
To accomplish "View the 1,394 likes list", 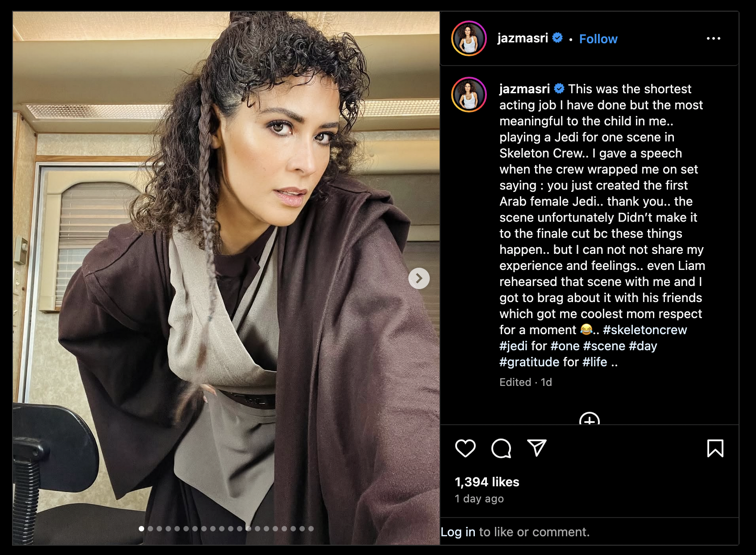I will (487, 482).
